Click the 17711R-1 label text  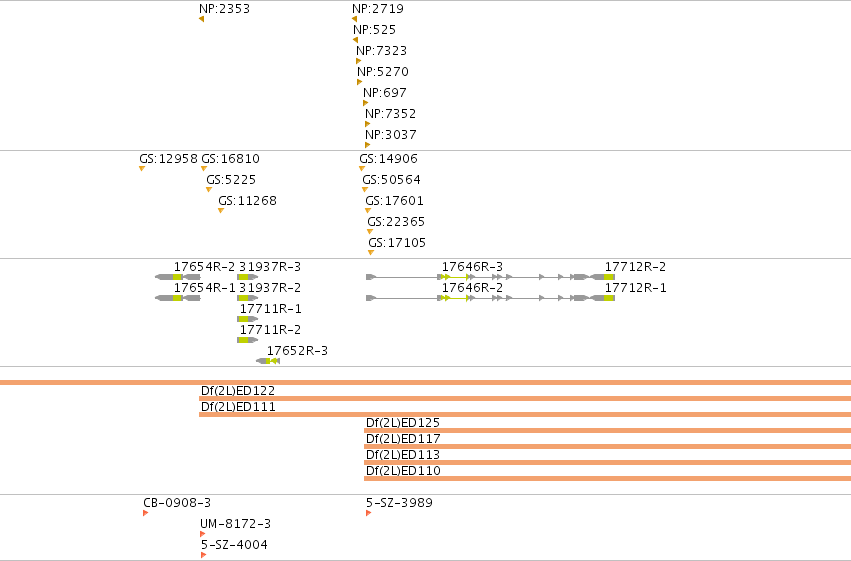pyautogui.click(x=271, y=309)
